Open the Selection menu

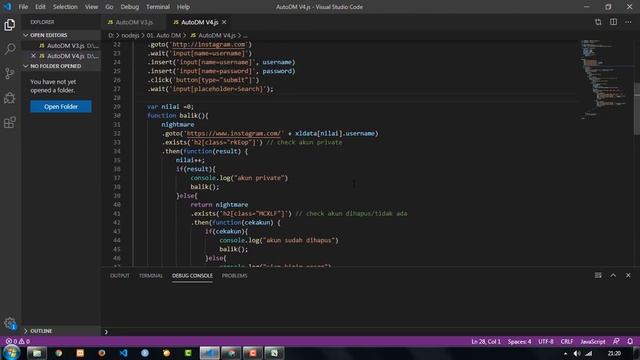65,7
